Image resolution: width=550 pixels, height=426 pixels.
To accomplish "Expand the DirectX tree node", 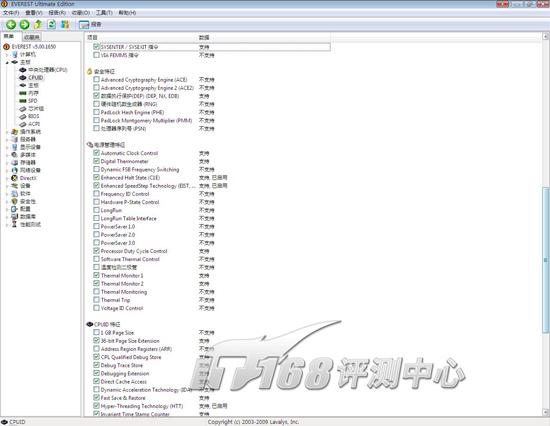I will click(x=7, y=178).
